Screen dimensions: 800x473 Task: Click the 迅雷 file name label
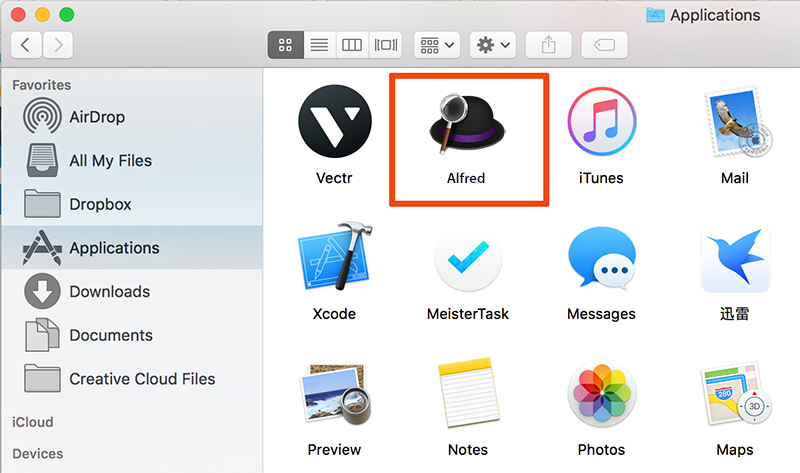[735, 314]
